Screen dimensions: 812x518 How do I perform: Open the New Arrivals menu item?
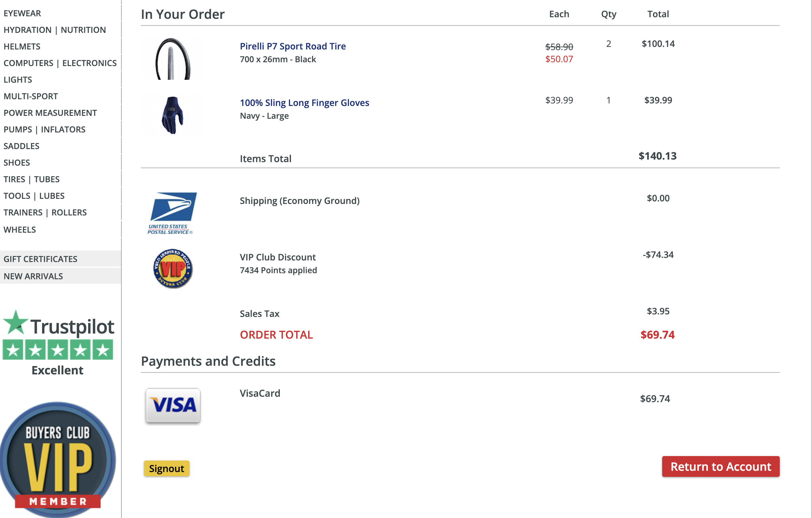tap(33, 276)
